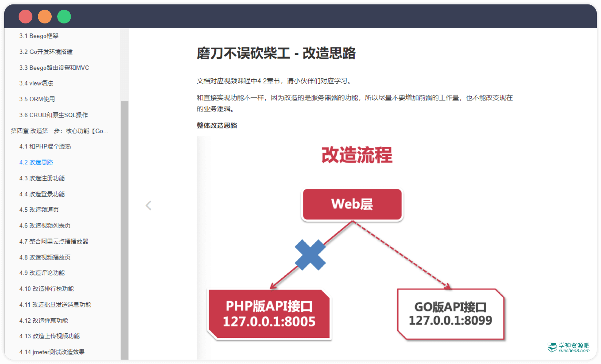
Task: Go to 3.4 view语法 section
Action: pos(36,83)
